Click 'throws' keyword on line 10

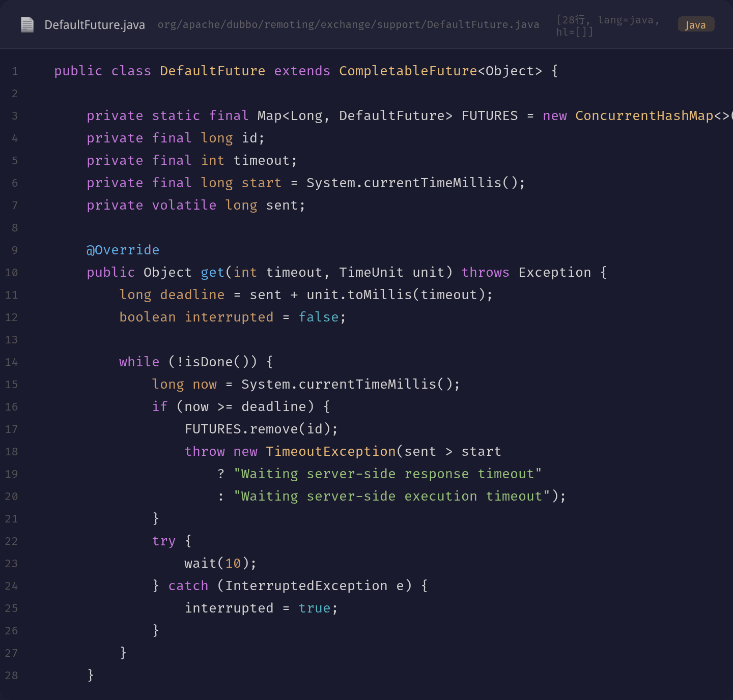point(485,272)
